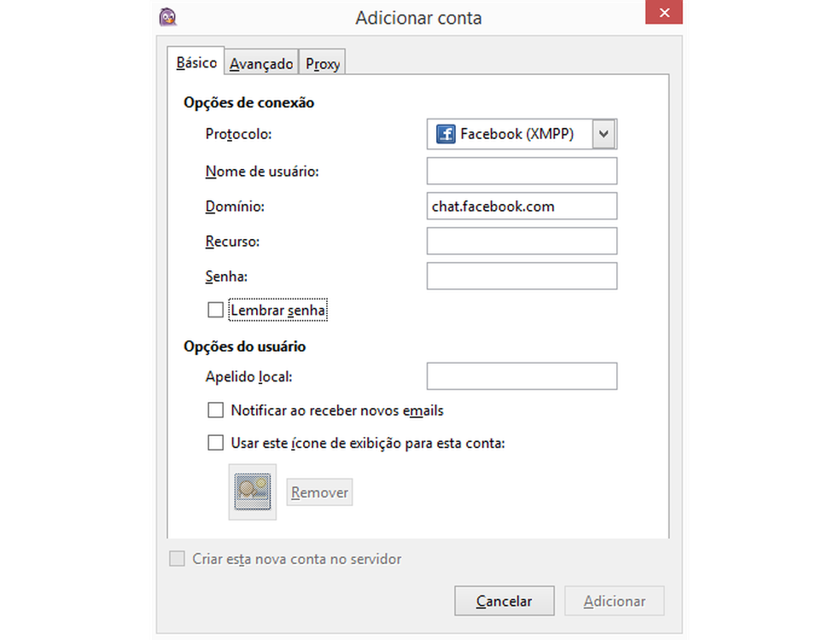Click the Domínio text field
Image resolution: width=840 pixels, height=640 pixels.
(x=522, y=206)
